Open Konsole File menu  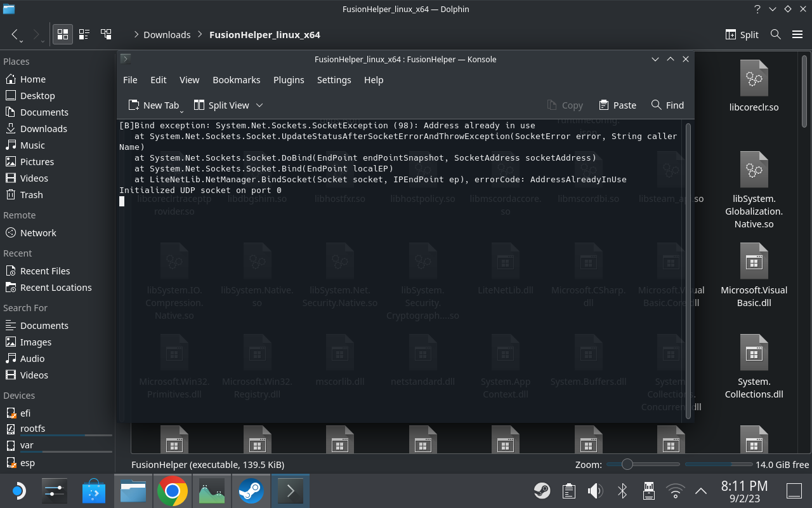[130, 80]
